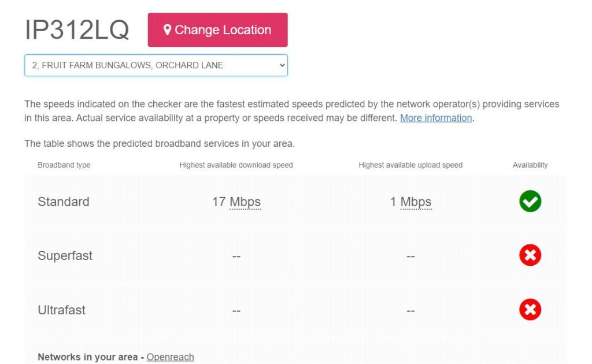
Task: Click the IP312LQ postcode heading
Action: [77, 30]
